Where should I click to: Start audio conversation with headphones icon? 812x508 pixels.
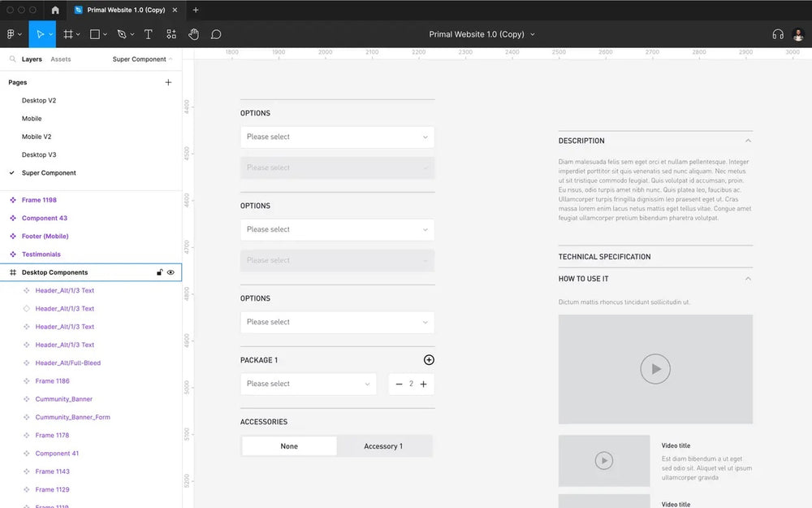point(777,34)
